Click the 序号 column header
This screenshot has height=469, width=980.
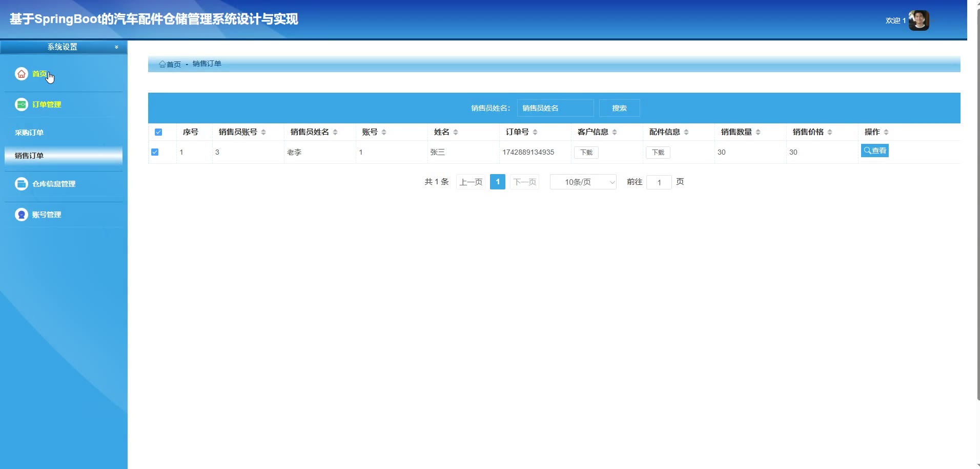191,132
